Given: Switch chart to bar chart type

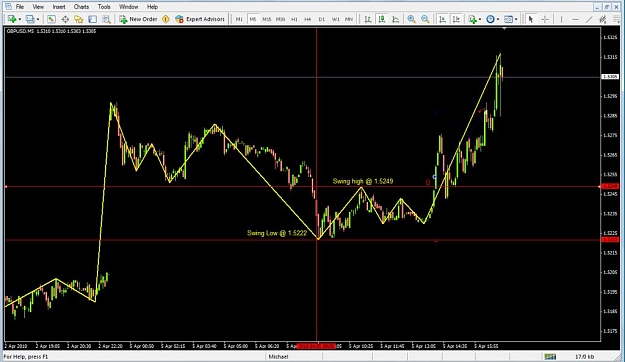Looking at the screenshot, I should (368, 19).
